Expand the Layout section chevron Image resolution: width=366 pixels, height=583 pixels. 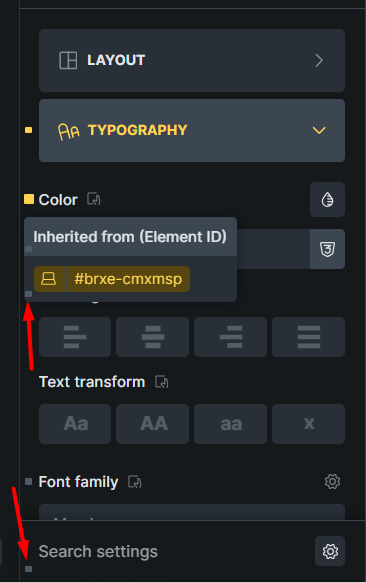pos(319,60)
